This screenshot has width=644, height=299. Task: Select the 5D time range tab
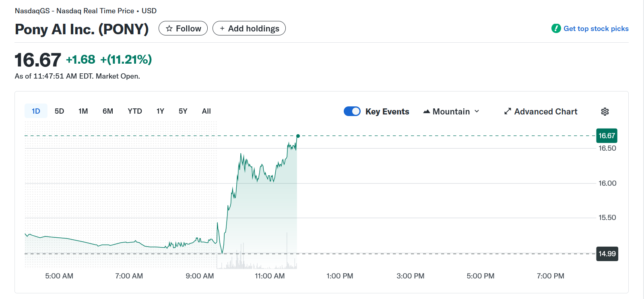pos(59,111)
